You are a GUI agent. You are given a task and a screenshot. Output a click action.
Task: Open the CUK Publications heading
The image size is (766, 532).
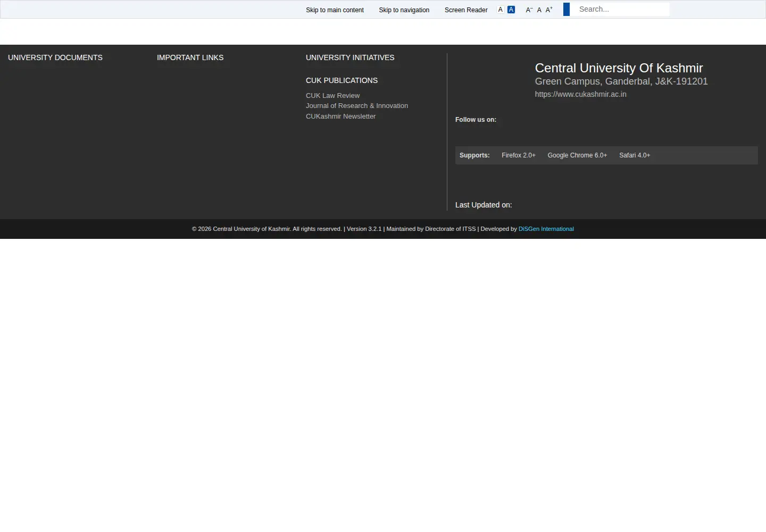point(342,80)
